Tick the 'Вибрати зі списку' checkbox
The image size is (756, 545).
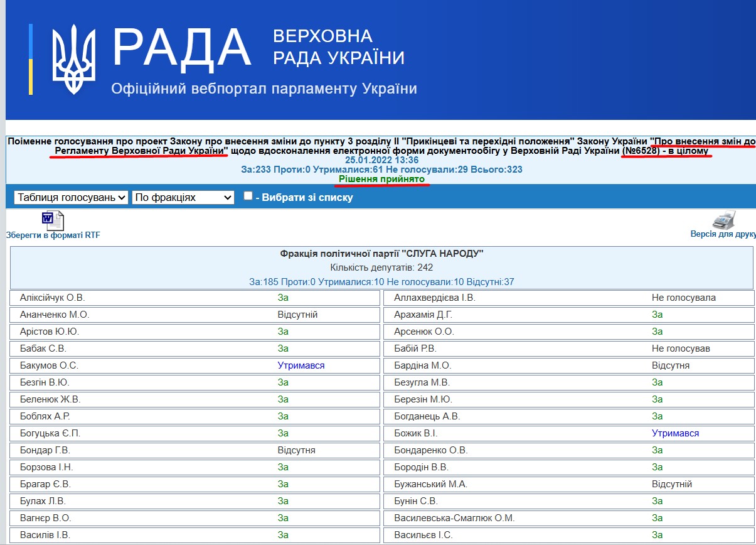tap(248, 196)
